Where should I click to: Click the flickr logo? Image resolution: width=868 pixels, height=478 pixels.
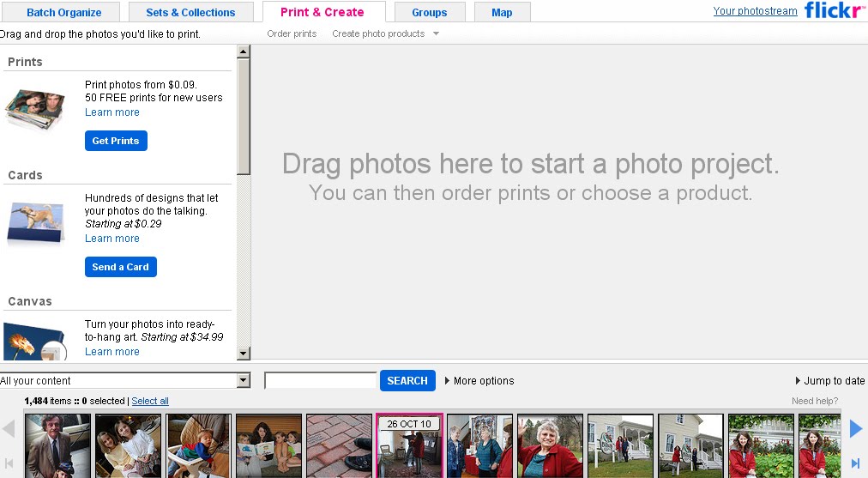tap(835, 10)
